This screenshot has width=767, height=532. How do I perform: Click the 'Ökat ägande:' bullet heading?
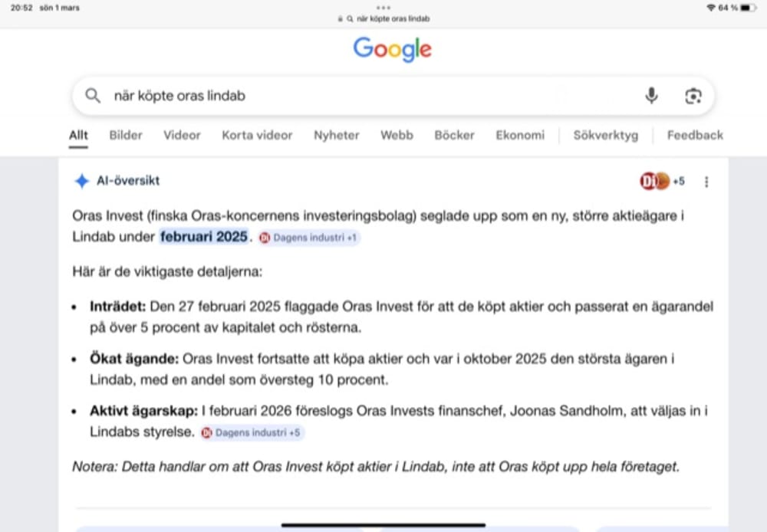point(134,359)
